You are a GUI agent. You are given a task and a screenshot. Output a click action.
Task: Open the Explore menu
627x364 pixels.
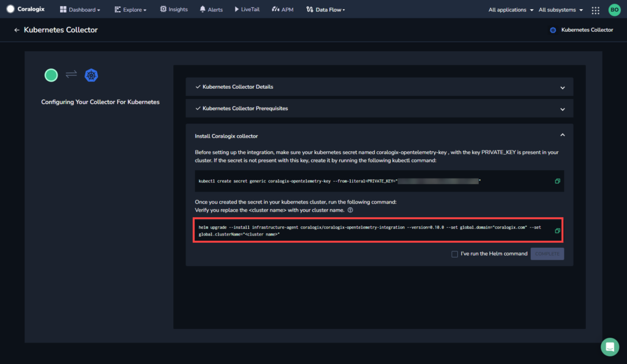tap(130, 10)
